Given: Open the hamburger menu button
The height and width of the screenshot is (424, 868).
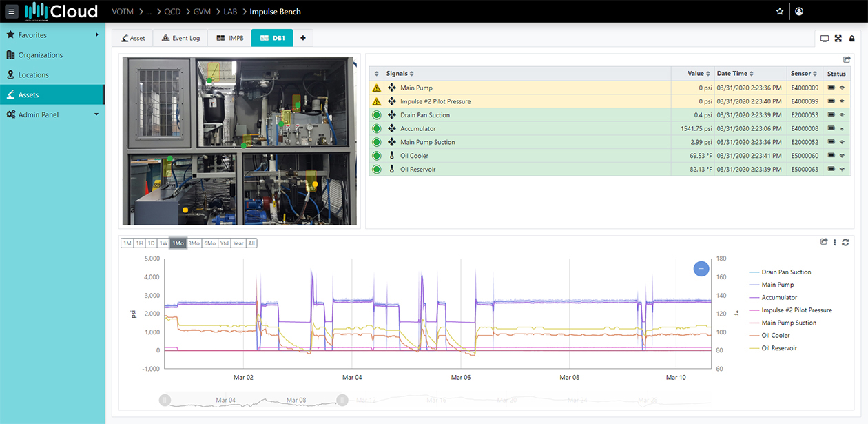Looking at the screenshot, I should (12, 12).
